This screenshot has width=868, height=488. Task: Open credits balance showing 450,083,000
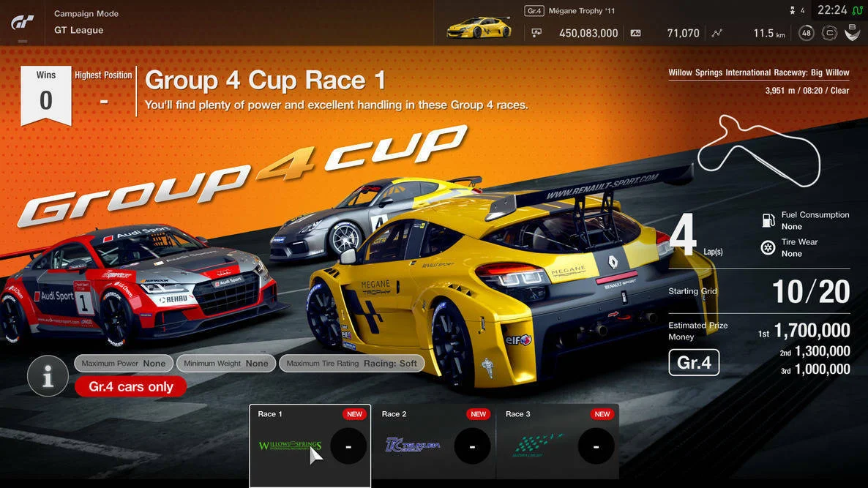tap(583, 33)
